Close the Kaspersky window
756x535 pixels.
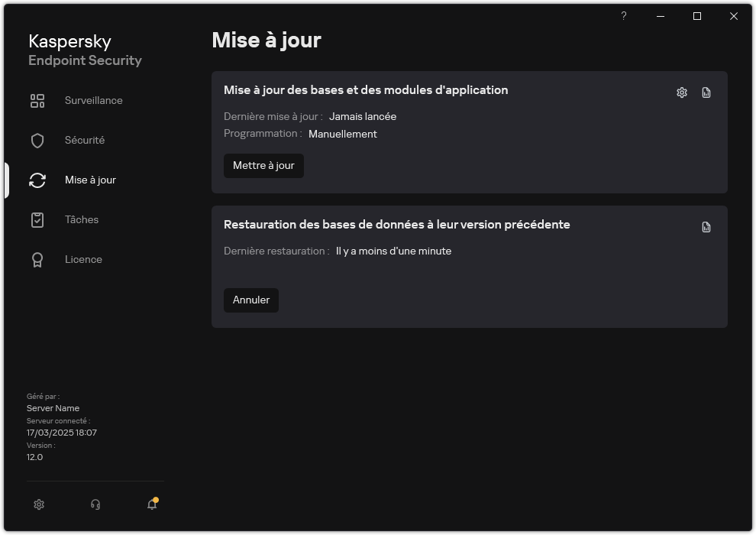coord(734,16)
